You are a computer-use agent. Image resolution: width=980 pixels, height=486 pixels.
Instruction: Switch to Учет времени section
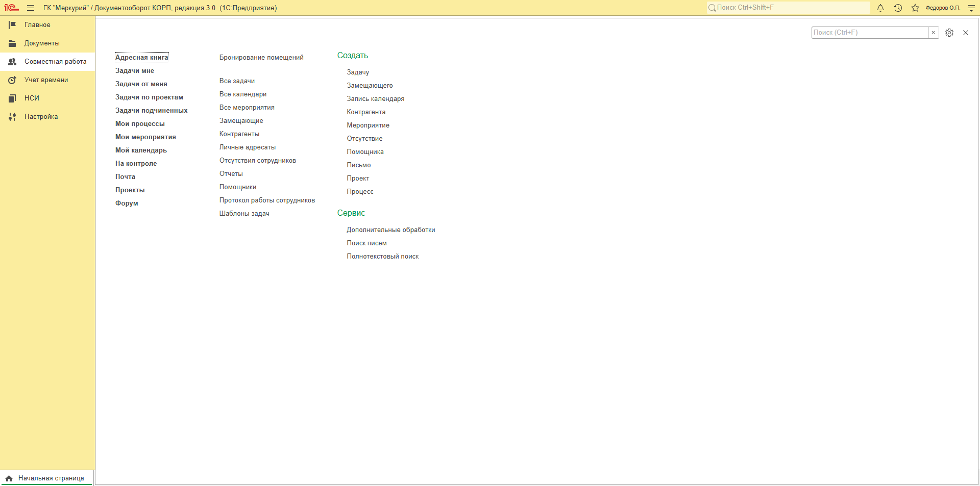(47, 80)
